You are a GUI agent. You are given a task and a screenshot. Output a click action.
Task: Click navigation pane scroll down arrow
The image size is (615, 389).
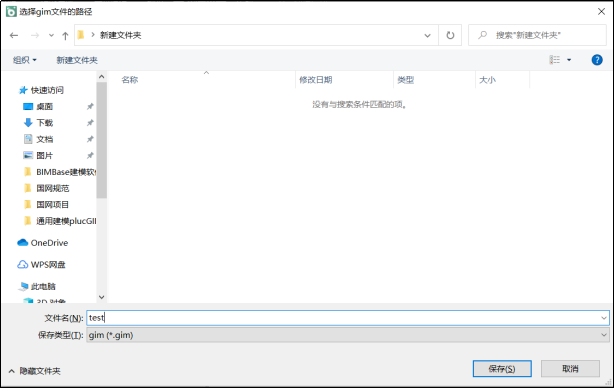pos(102,297)
